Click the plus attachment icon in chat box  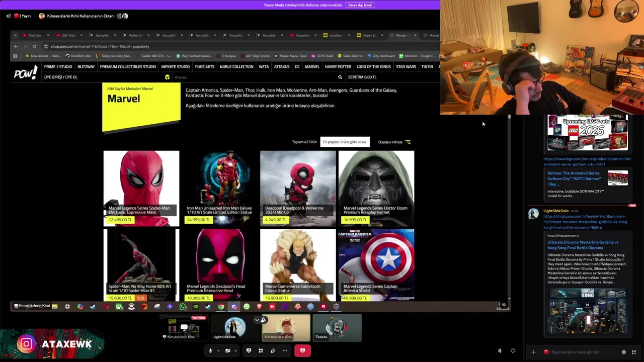pyautogui.click(x=533, y=352)
